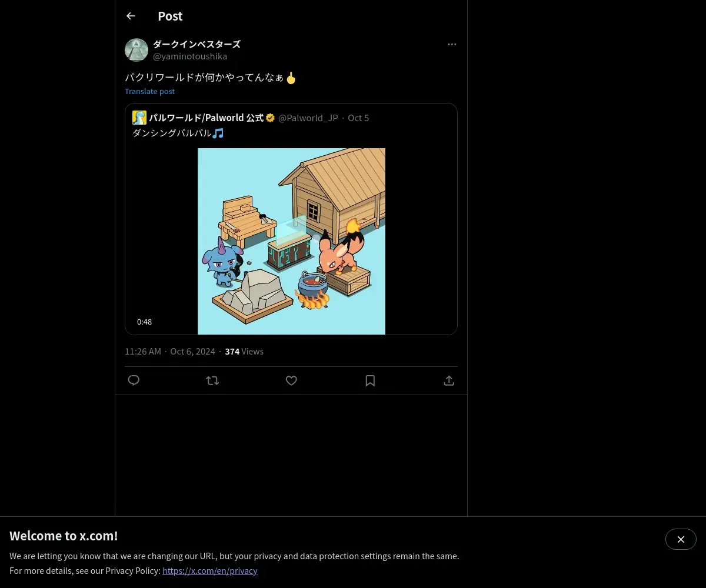Image resolution: width=706 pixels, height=588 pixels.
Task: Open the @Palworld_JP handle in quoted post
Action: [x=308, y=118]
